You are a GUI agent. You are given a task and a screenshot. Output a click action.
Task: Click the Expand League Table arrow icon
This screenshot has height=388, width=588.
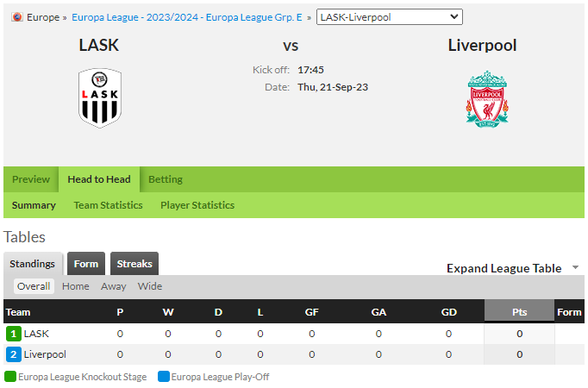[x=575, y=267]
